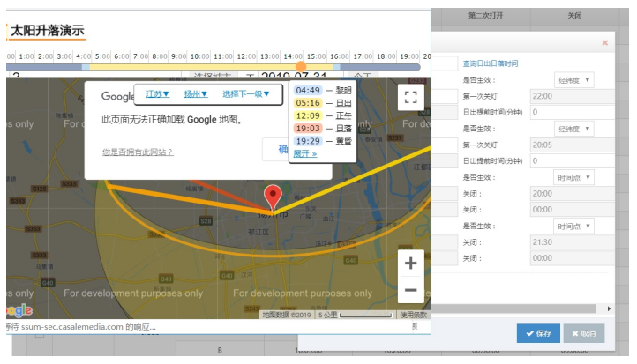Image resolution: width=637 pixels, height=364 pixels.
Task: Open the 江苏 province dropdown
Action: click(x=157, y=94)
